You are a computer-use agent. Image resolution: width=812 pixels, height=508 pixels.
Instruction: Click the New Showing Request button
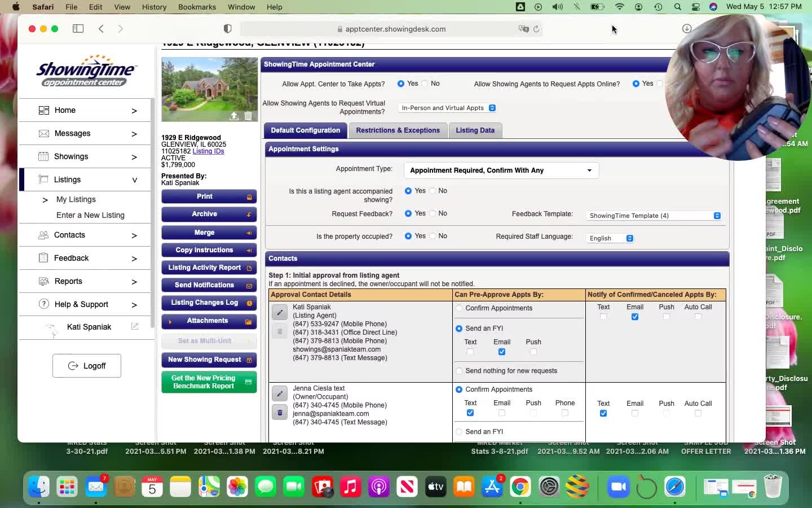click(x=209, y=360)
